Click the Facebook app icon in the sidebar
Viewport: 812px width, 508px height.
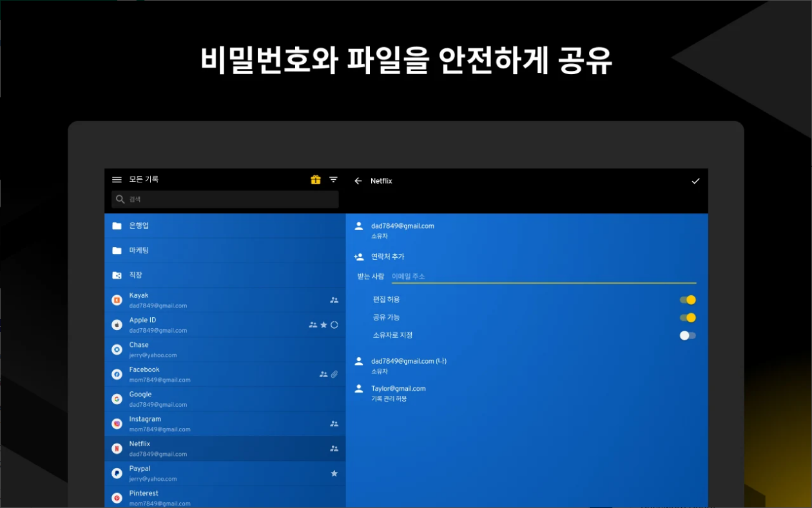[x=117, y=374]
